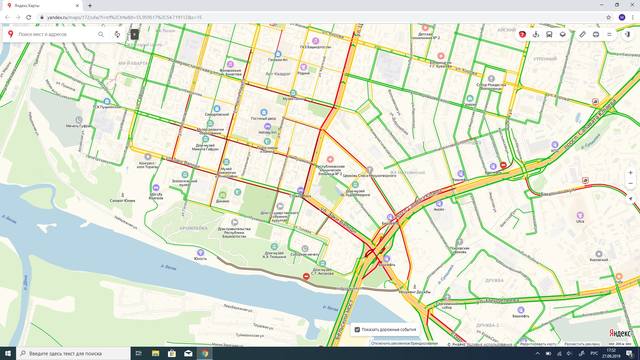Open the parking layer icon

[536, 35]
